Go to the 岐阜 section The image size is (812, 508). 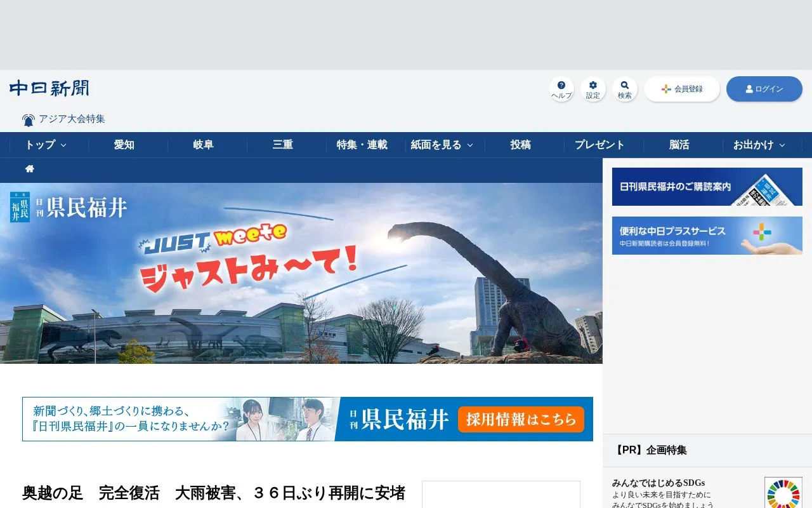204,145
